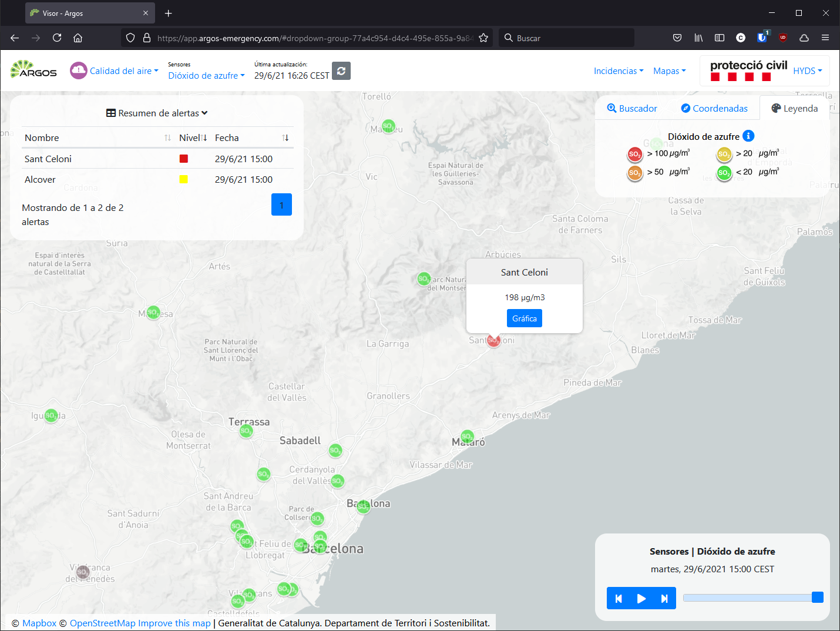The height and width of the screenshot is (631, 840).
Task: Sort alerts by Nivel column
Action: (x=193, y=137)
